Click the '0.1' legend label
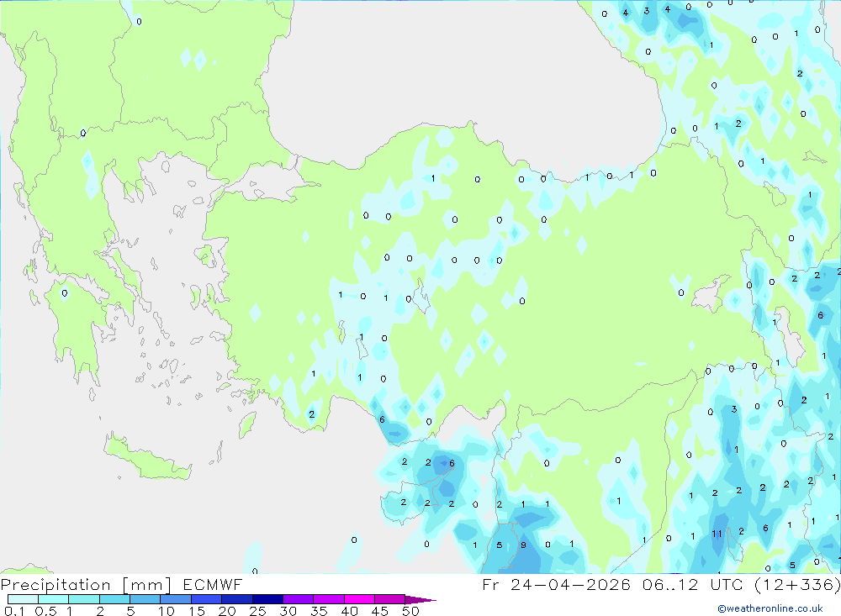 [14, 611]
